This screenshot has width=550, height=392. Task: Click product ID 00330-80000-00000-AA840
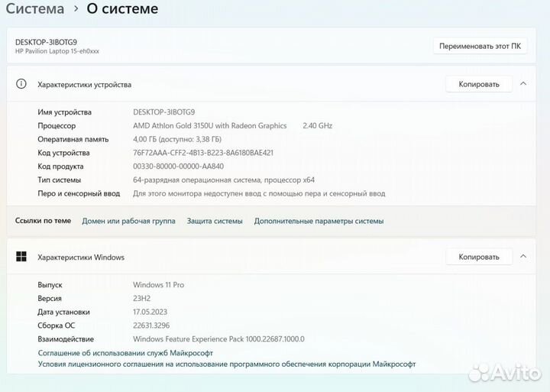pos(178,167)
